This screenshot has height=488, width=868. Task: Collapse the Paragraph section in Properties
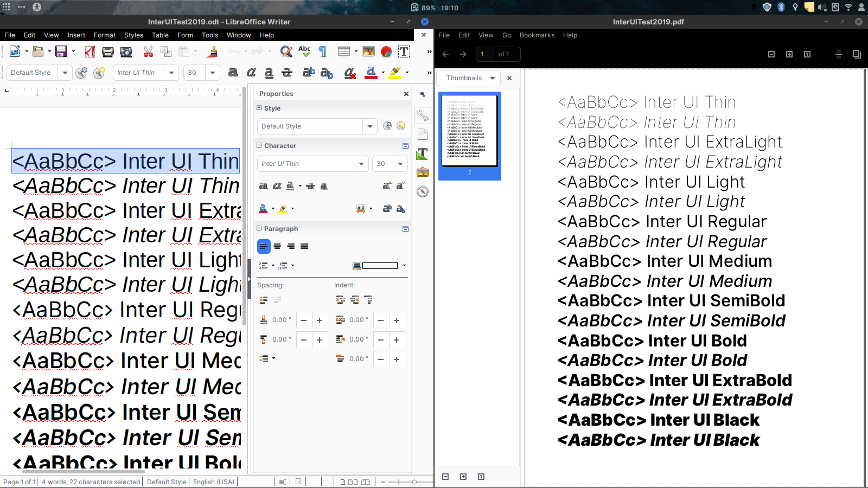[259, 228]
